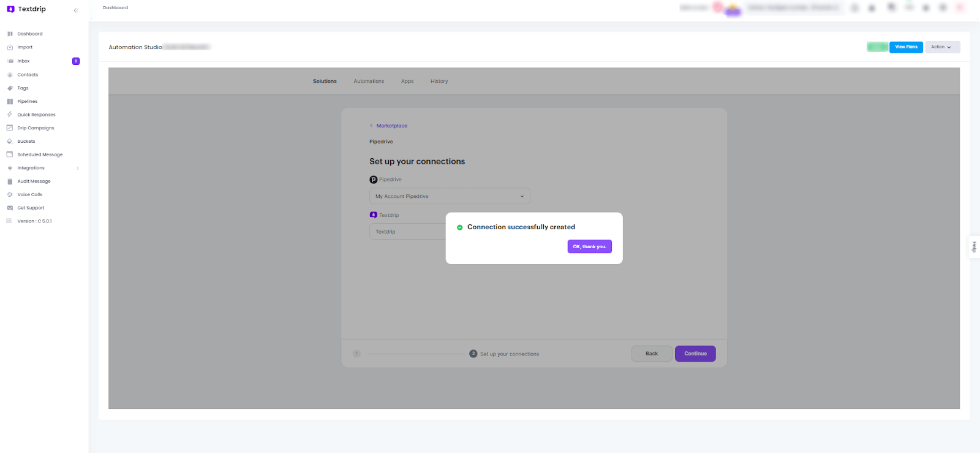Click the back chevron beside Marketplace
This screenshot has height=453, width=980.
click(x=371, y=126)
